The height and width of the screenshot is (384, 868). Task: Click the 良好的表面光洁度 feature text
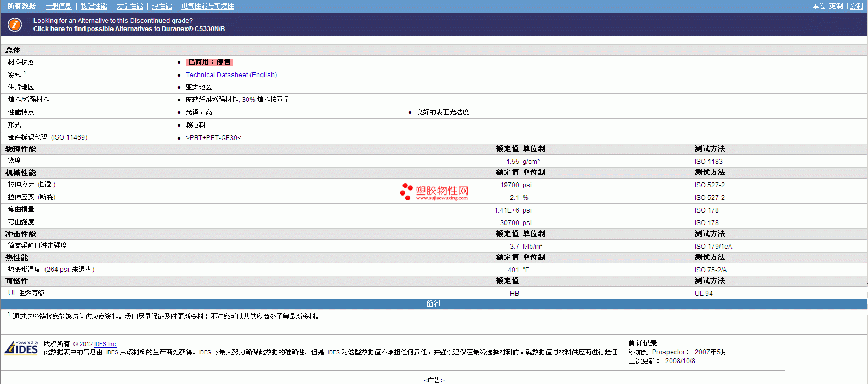[443, 112]
